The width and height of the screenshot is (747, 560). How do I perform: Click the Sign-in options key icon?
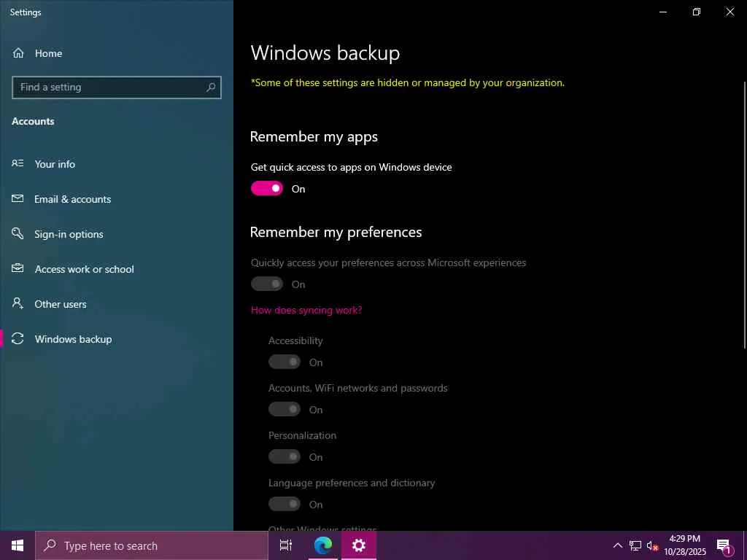click(18, 233)
